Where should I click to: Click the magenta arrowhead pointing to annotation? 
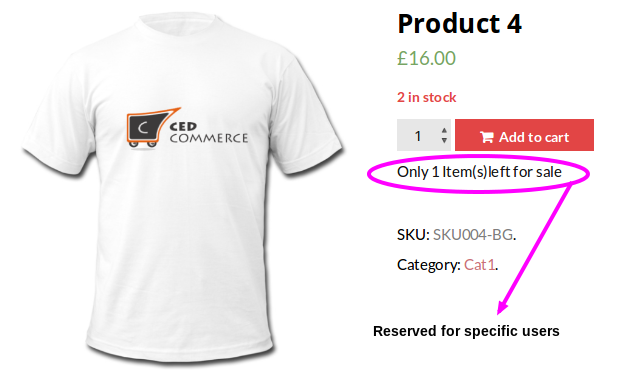tap(503, 307)
